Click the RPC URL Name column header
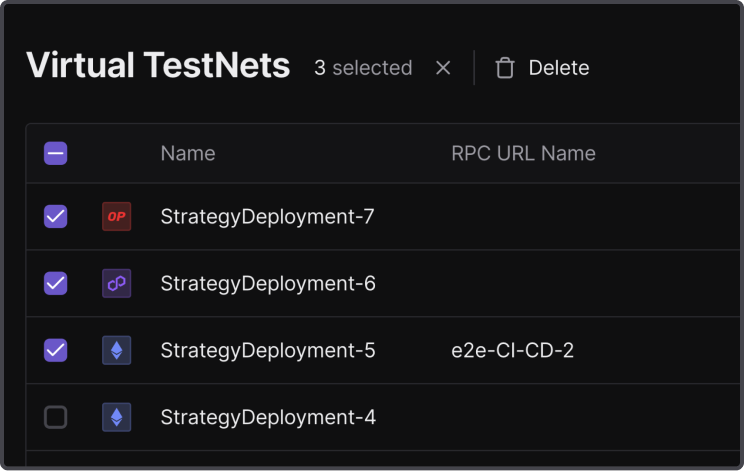The width and height of the screenshot is (744, 471). (523, 153)
